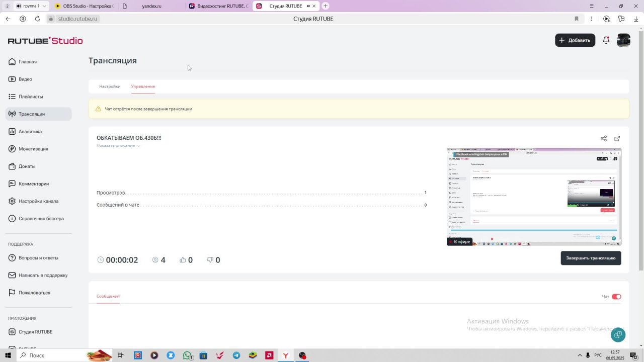This screenshot has width=644, height=362.
Task: Click the share stream icon
Action: (604, 139)
